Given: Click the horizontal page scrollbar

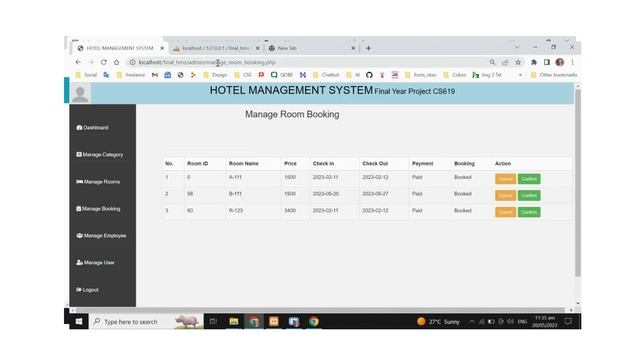Looking at the screenshot, I should click(320, 310).
